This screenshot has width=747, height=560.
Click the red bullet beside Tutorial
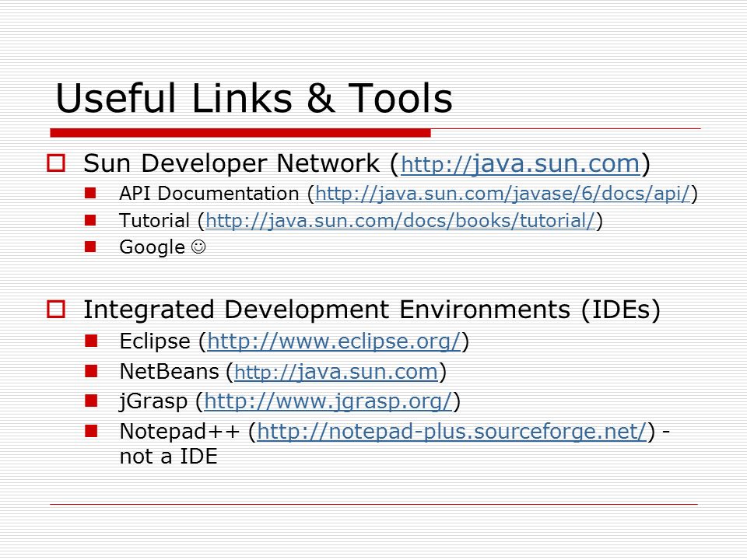point(90,220)
